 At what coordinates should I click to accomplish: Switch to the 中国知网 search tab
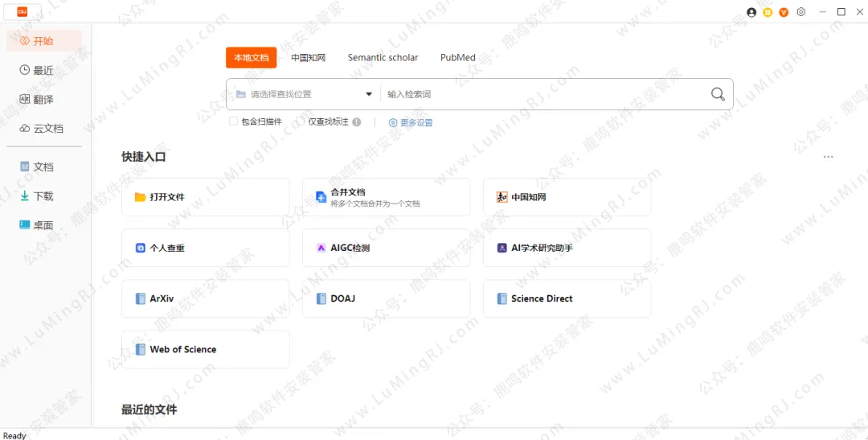pos(309,58)
